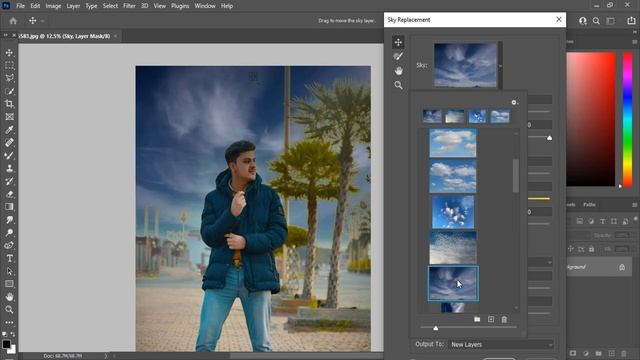
Task: Select the Healing Brush tool
Action: click(9, 142)
